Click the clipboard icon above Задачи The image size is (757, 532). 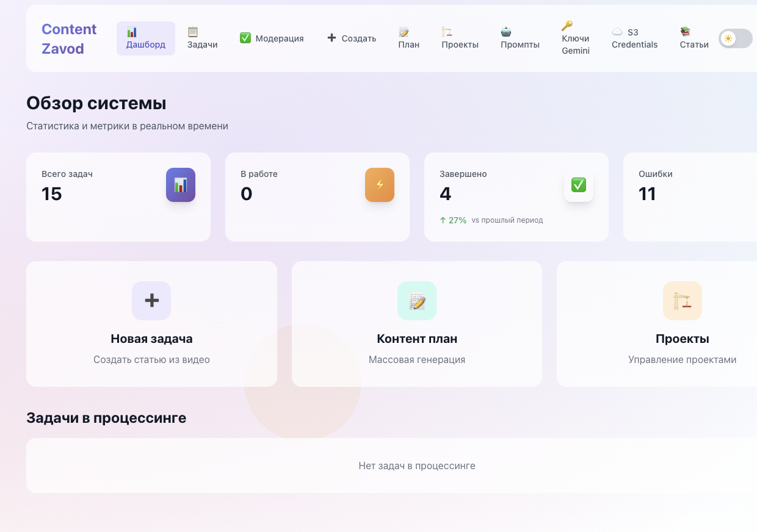click(193, 32)
